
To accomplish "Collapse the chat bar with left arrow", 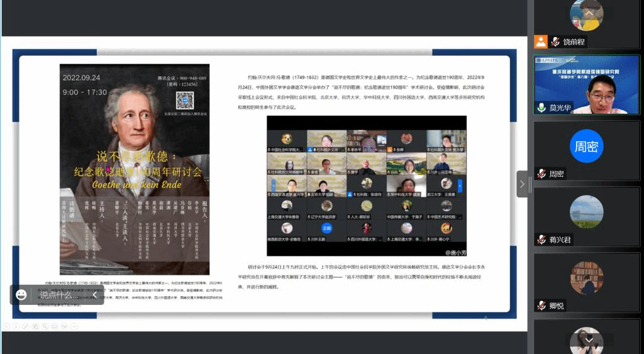I will (94, 295).
